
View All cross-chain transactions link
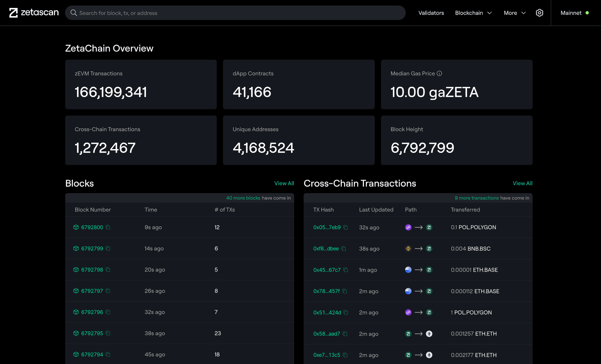click(x=523, y=183)
